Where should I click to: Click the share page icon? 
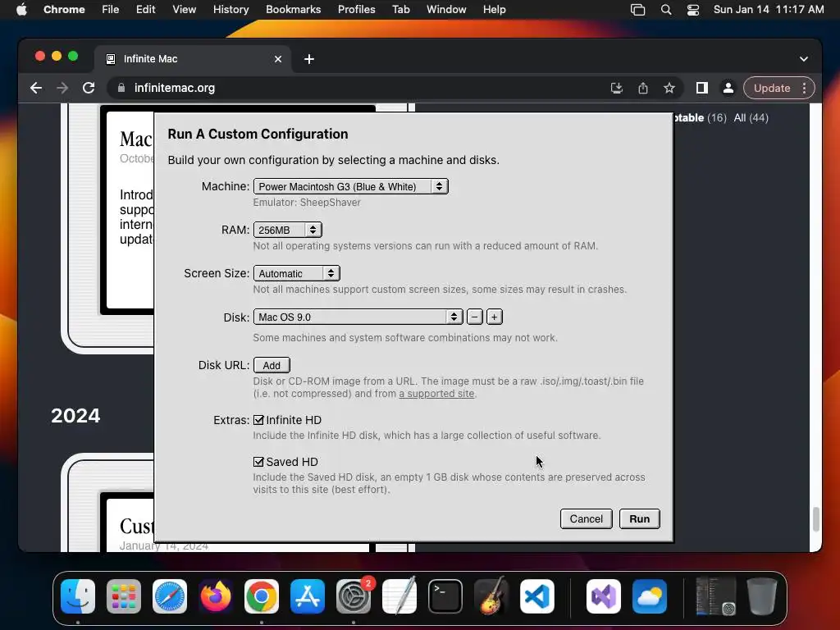643,88
